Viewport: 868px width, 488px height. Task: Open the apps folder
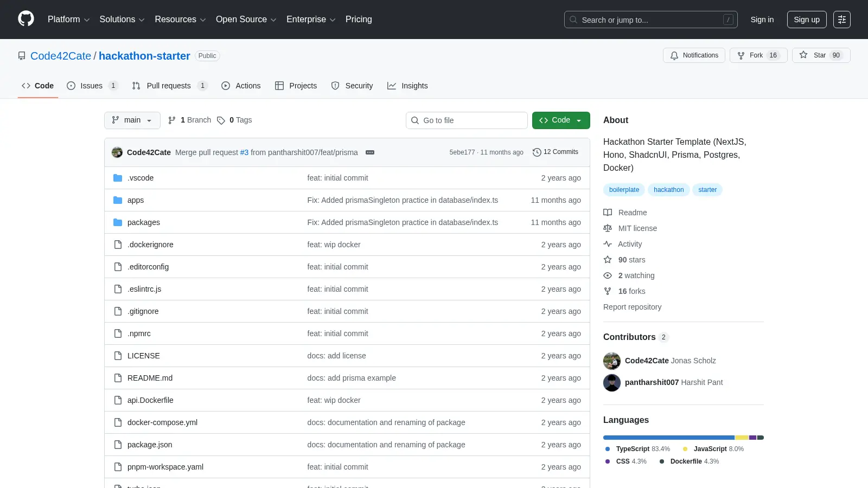136,200
